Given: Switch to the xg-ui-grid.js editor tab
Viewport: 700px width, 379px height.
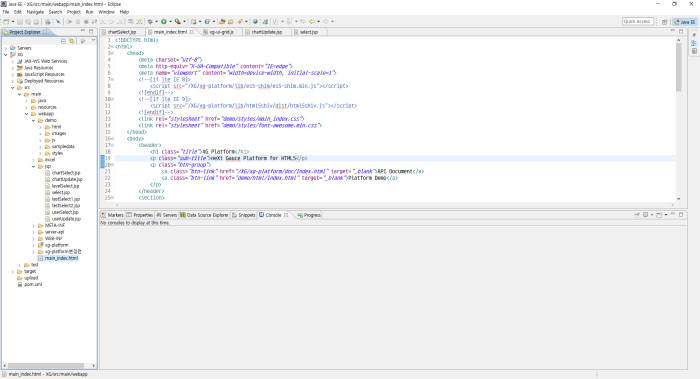Looking at the screenshot, I should point(221,32).
